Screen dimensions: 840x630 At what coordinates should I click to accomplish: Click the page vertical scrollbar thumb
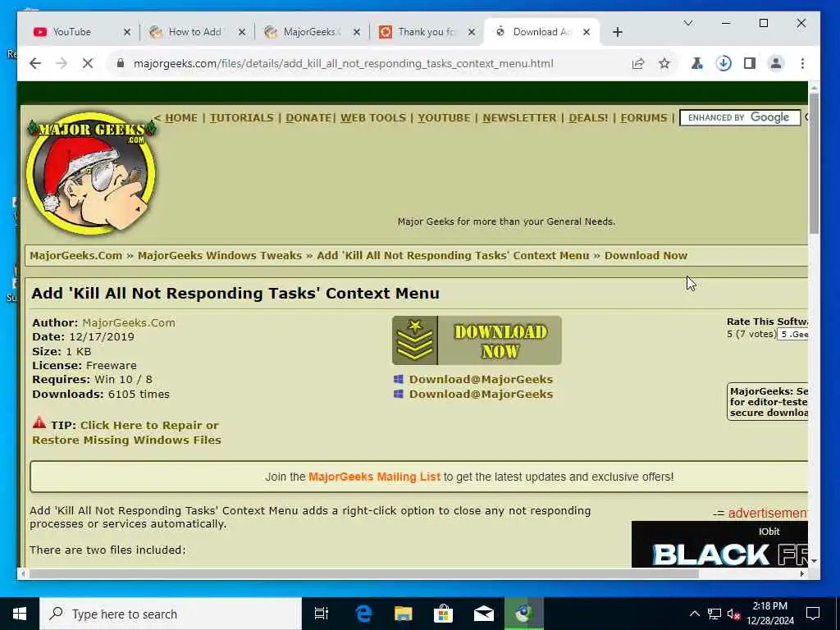coord(814,163)
